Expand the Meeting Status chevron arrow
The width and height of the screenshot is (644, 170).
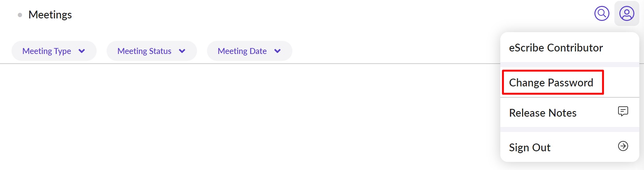pyautogui.click(x=182, y=51)
